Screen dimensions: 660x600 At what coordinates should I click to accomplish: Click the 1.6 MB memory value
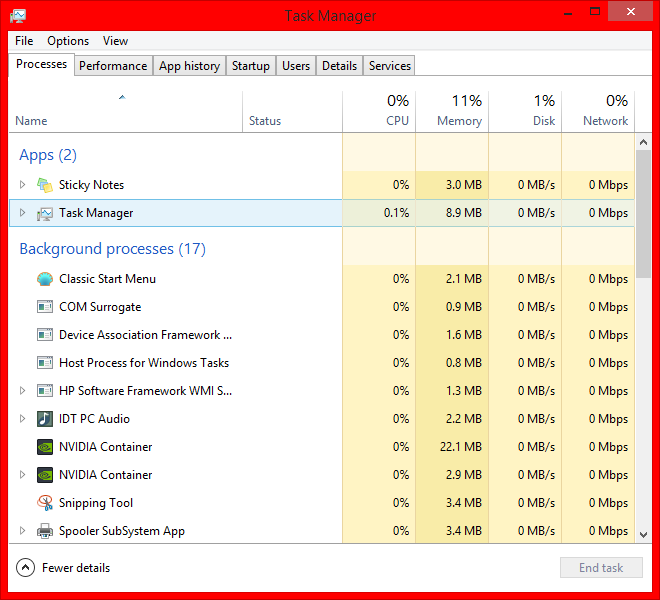464,335
